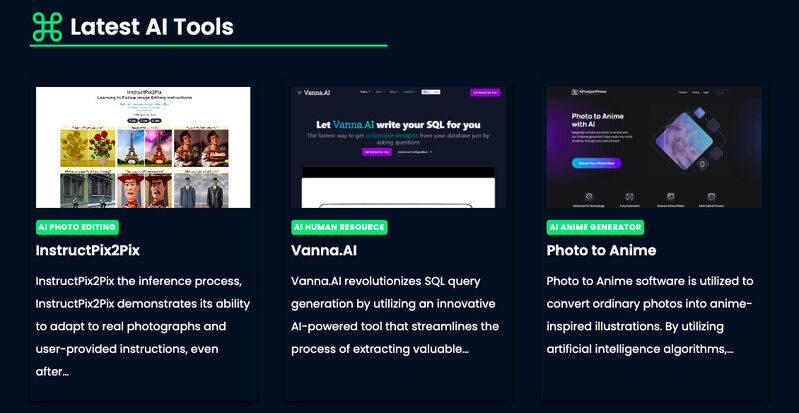The width and height of the screenshot is (799, 413).
Task: Click the Woody toy image pair
Action: (x=144, y=190)
